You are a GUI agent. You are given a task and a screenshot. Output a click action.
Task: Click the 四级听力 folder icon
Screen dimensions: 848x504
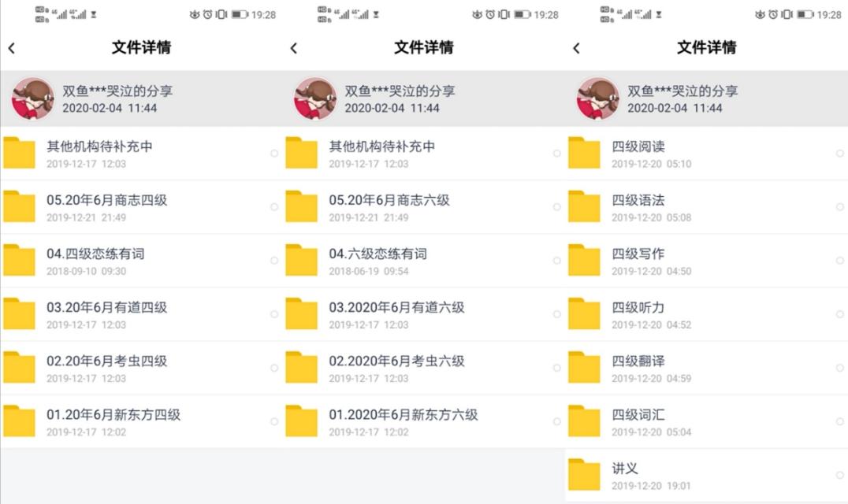(x=584, y=314)
